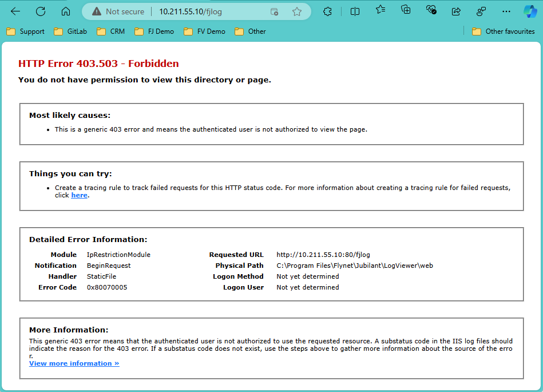This screenshot has width=543, height=392.
Task: Share the current page
Action: (456, 10)
